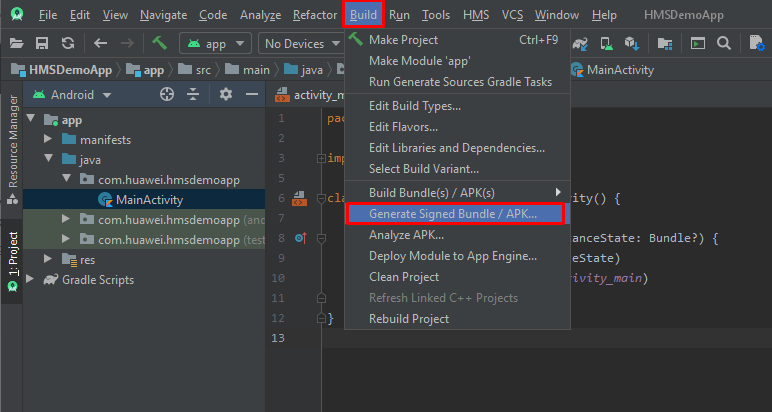Select Make Module 'app'
The image size is (772, 412).
pos(457,61)
